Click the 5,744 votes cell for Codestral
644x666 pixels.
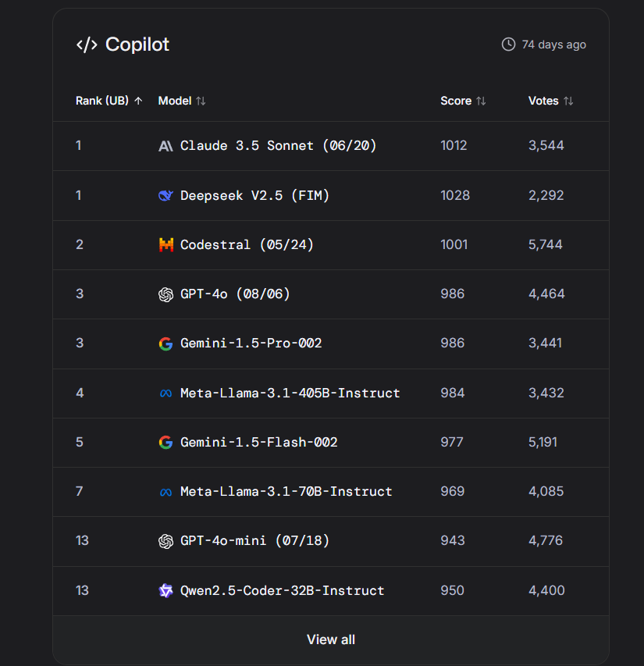click(x=545, y=244)
